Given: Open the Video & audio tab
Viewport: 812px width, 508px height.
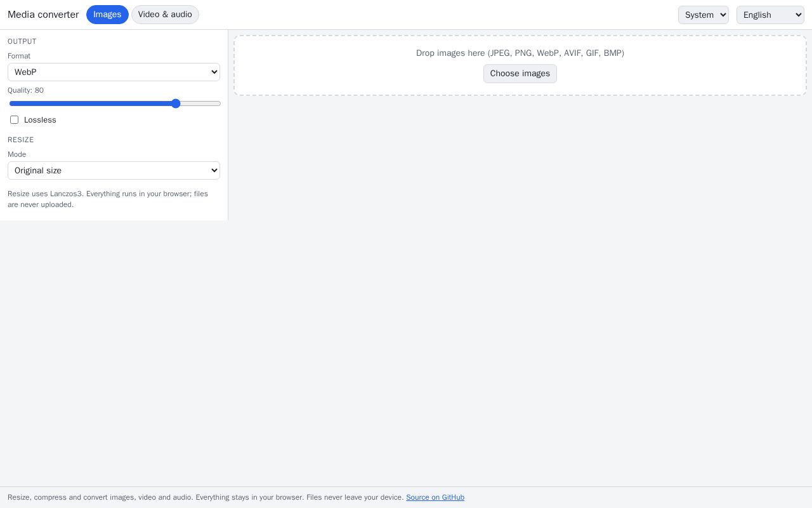Looking at the screenshot, I should coord(165,15).
